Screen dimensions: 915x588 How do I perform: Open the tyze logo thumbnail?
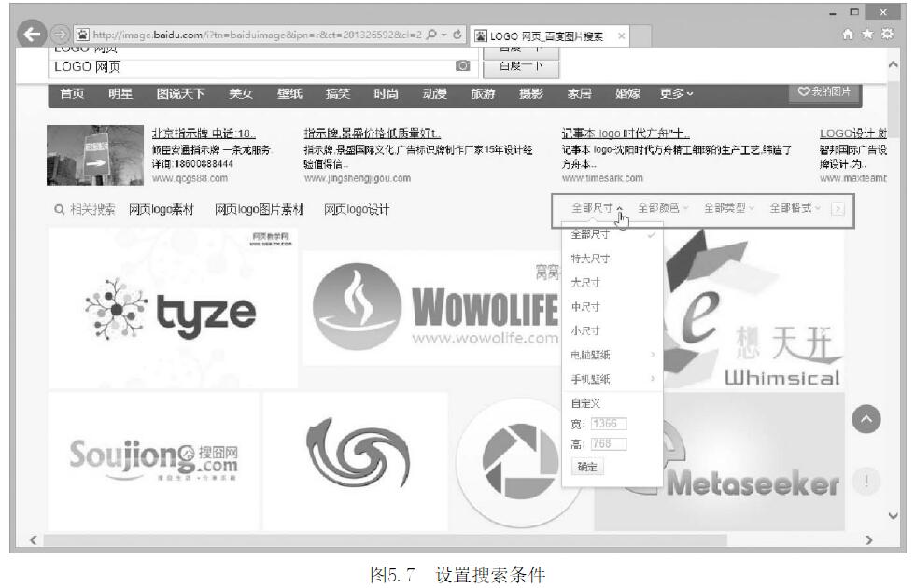pos(173,308)
